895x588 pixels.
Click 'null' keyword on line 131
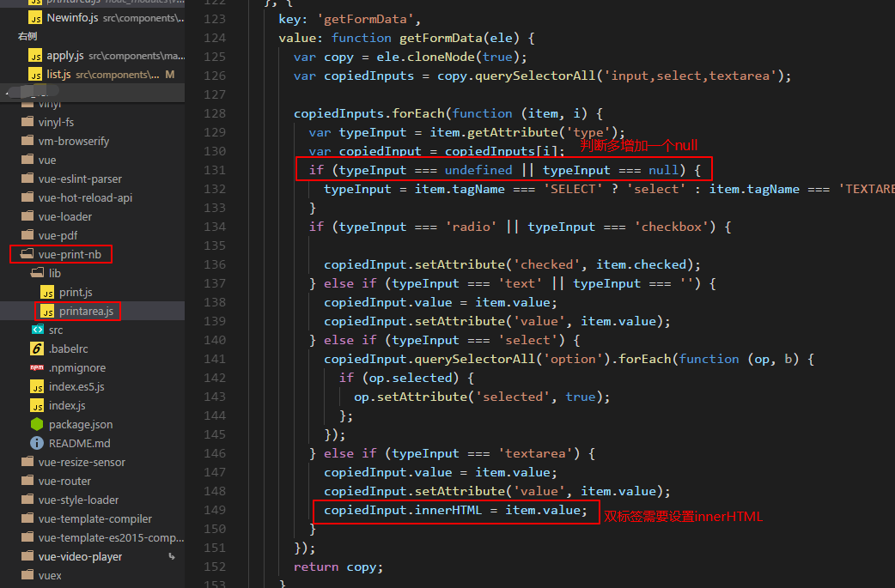coord(663,170)
